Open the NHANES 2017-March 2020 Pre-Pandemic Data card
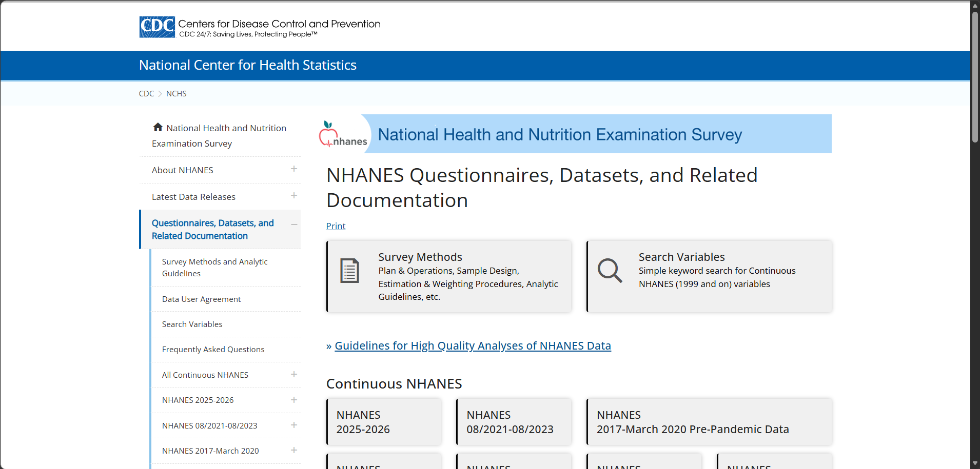Viewport: 980px width, 469px height. coord(709,422)
